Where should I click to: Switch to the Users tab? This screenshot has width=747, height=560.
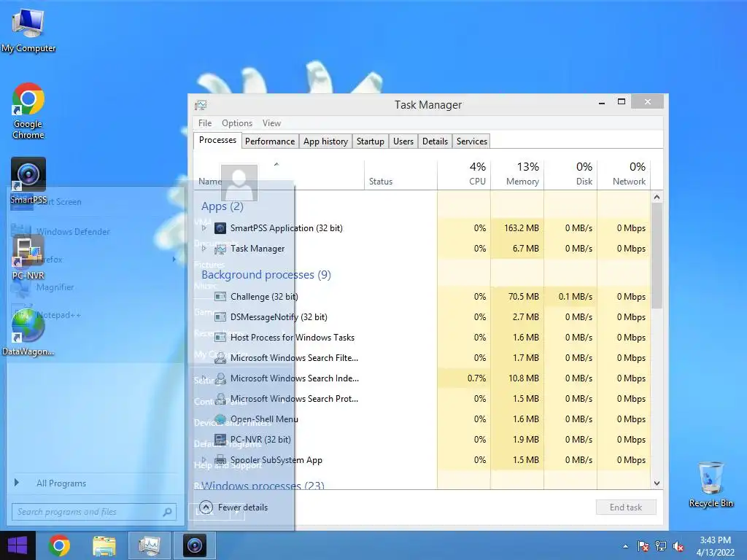pyautogui.click(x=403, y=141)
